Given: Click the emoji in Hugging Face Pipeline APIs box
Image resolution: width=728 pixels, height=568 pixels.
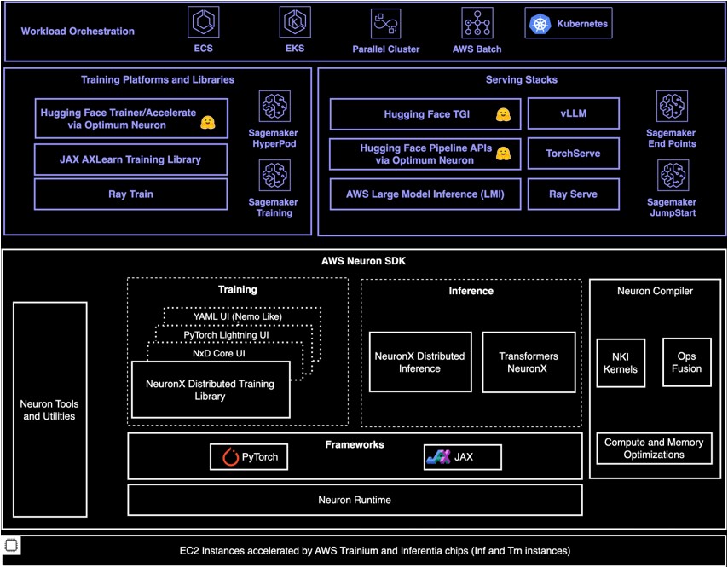Looking at the screenshot, I should click(503, 154).
